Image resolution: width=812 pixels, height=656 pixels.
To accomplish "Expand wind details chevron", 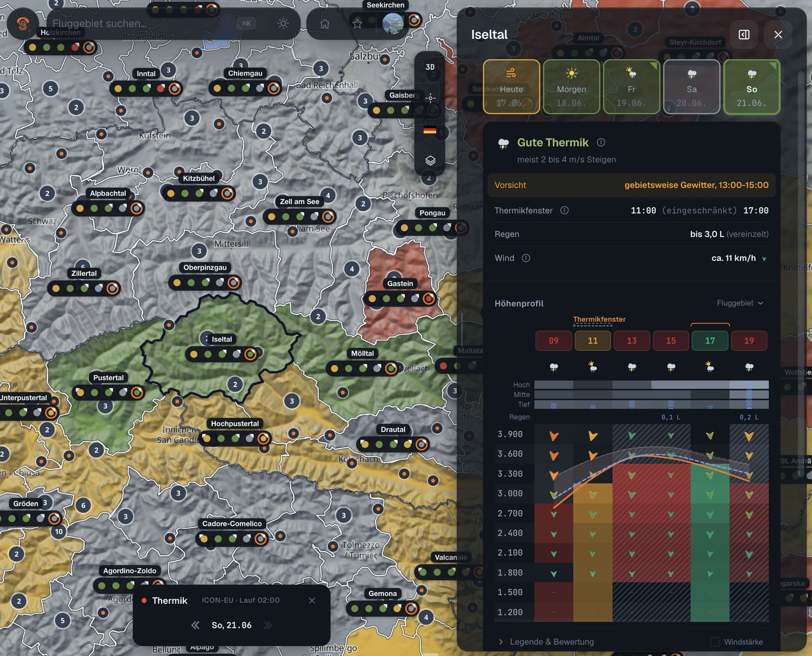I will 765,259.
